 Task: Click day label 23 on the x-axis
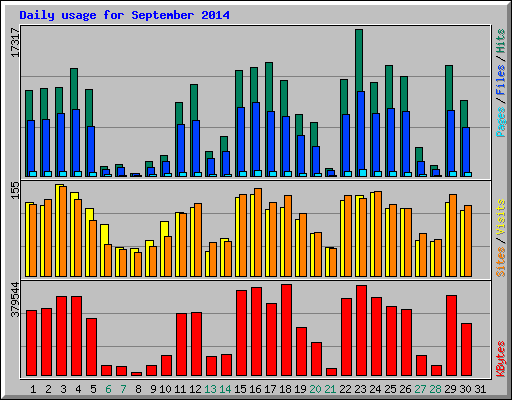[360, 389]
